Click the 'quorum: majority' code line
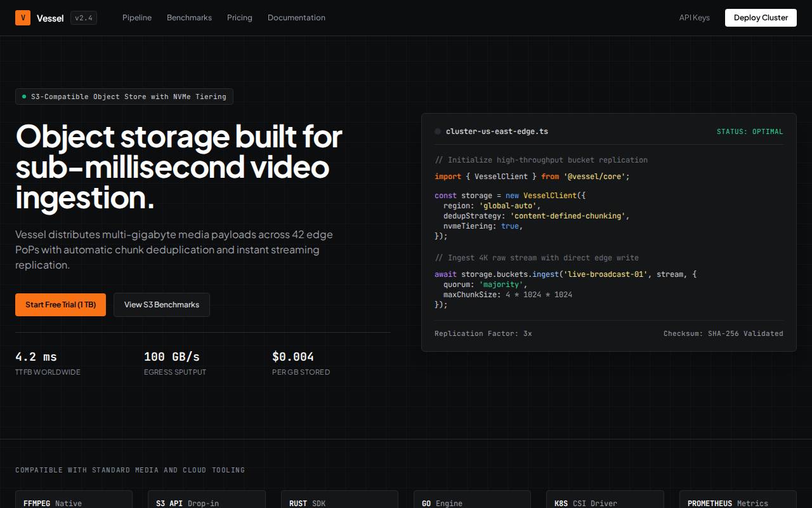This screenshot has height=508, width=812. pyautogui.click(x=485, y=284)
